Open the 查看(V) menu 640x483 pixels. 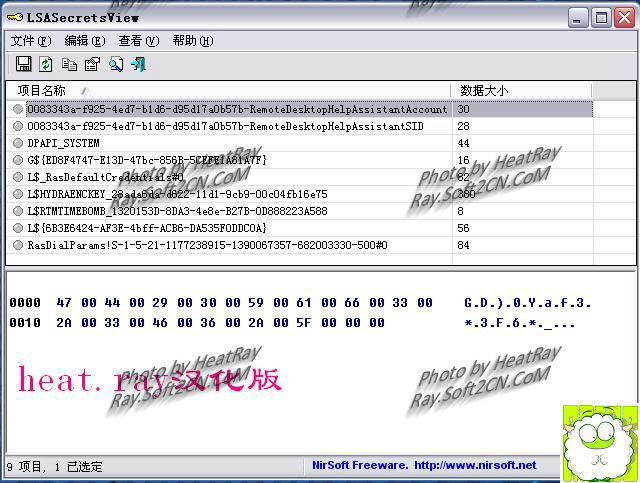138,41
